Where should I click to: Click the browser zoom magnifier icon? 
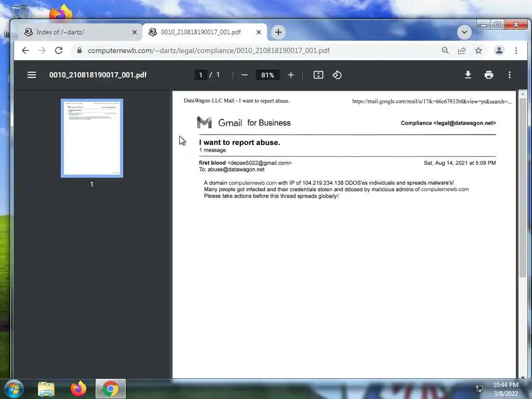445,50
